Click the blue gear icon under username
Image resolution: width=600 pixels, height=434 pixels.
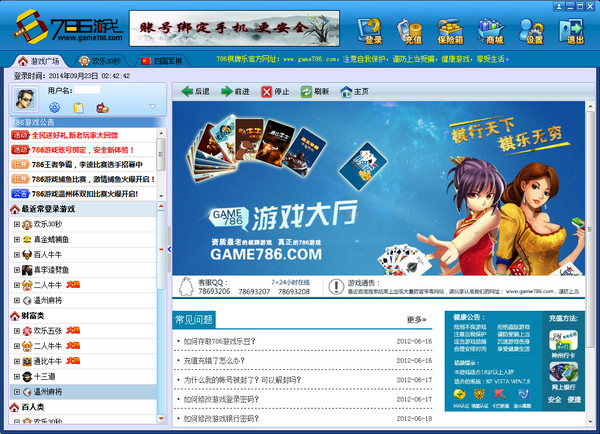tap(55, 108)
